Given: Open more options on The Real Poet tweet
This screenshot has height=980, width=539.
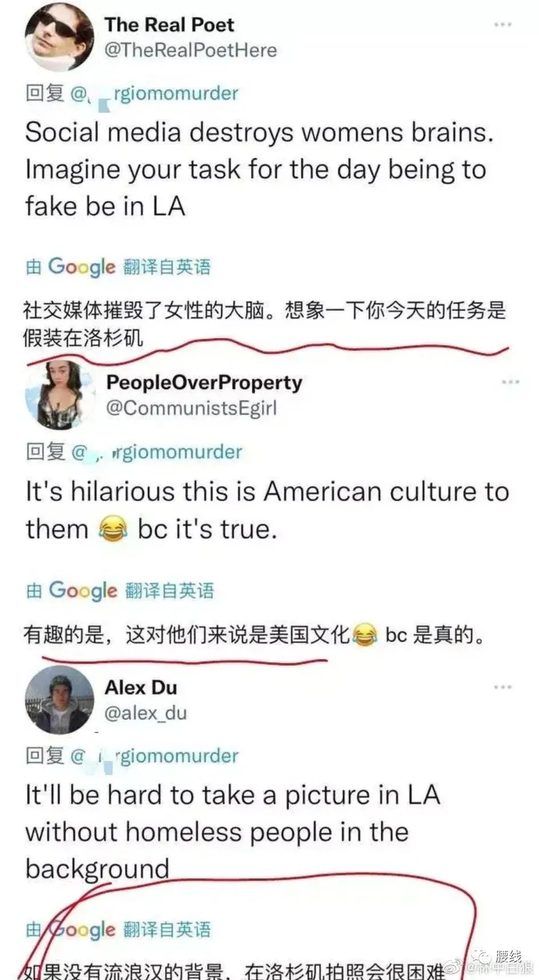Looking at the screenshot, I should click(502, 25).
